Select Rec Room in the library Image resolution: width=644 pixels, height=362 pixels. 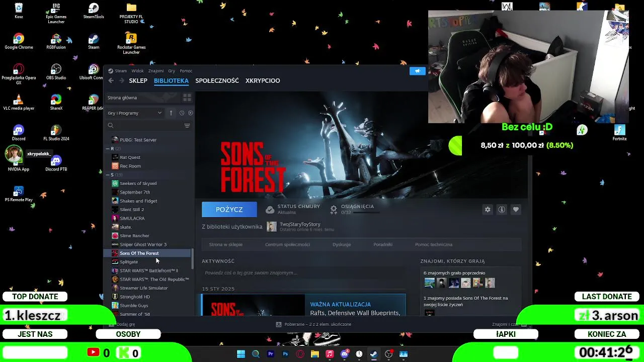(x=130, y=166)
